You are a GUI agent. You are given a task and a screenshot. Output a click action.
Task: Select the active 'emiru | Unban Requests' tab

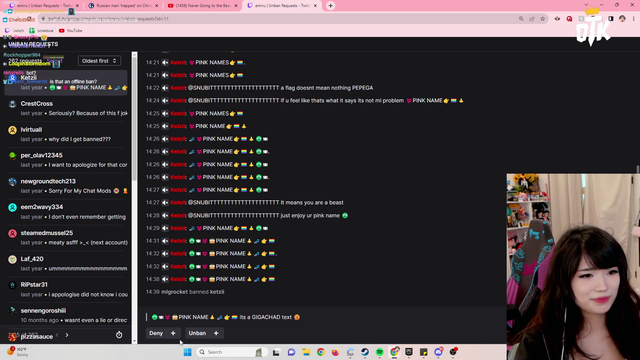click(281, 6)
